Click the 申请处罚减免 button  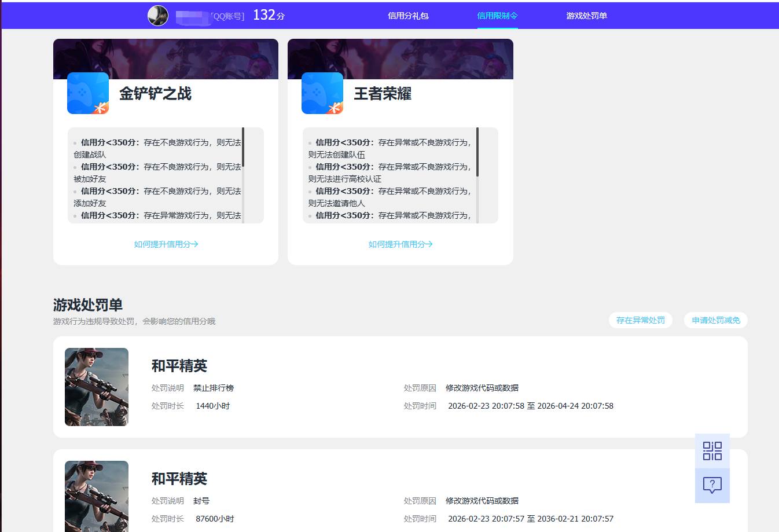(716, 320)
